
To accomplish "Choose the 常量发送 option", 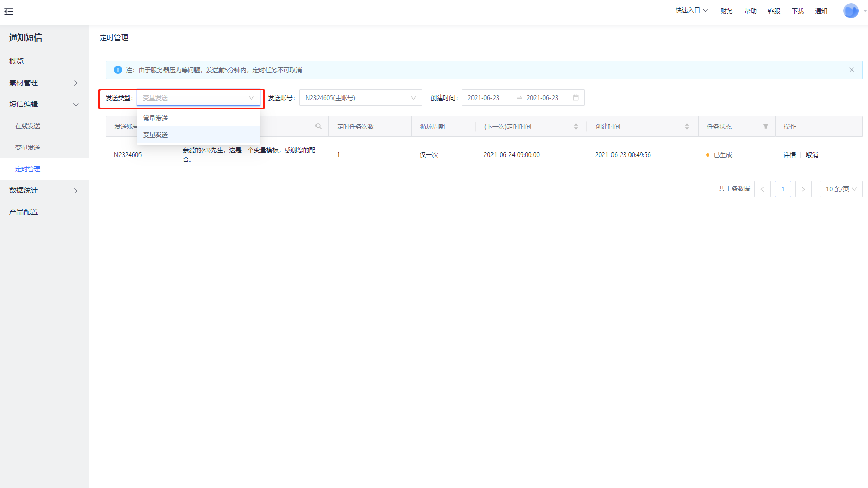I will [x=199, y=118].
